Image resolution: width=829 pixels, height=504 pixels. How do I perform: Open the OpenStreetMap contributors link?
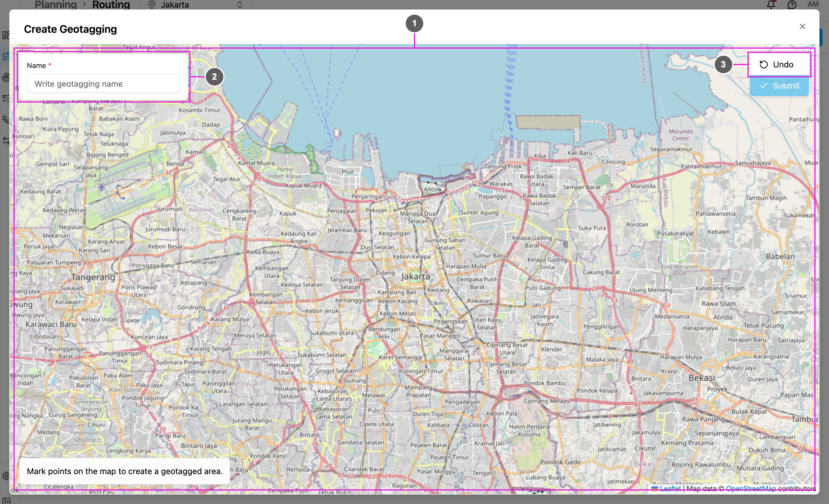point(751,488)
